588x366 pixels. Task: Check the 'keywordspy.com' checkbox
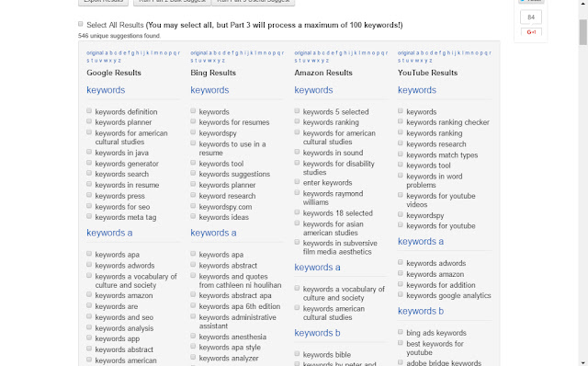[x=193, y=206]
